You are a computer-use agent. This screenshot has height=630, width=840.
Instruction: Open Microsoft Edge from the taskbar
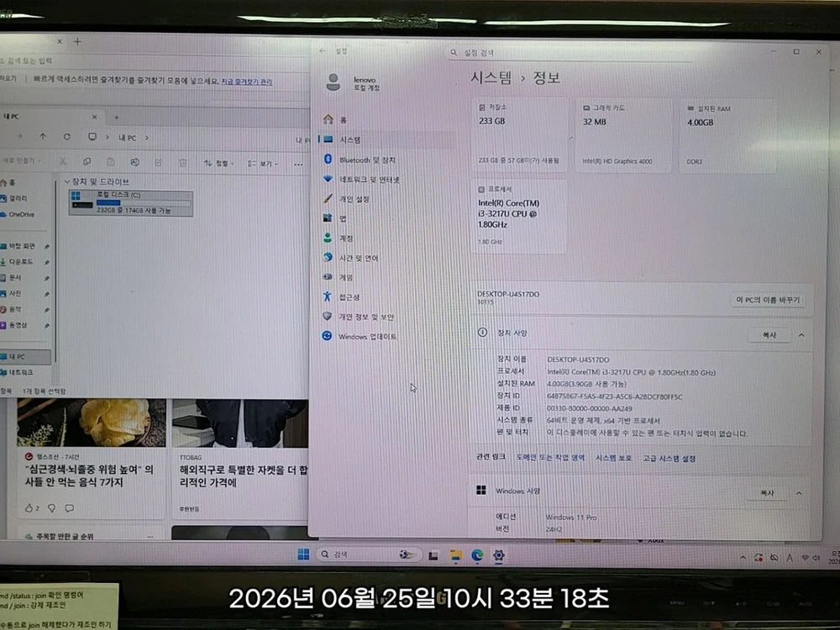(x=477, y=555)
